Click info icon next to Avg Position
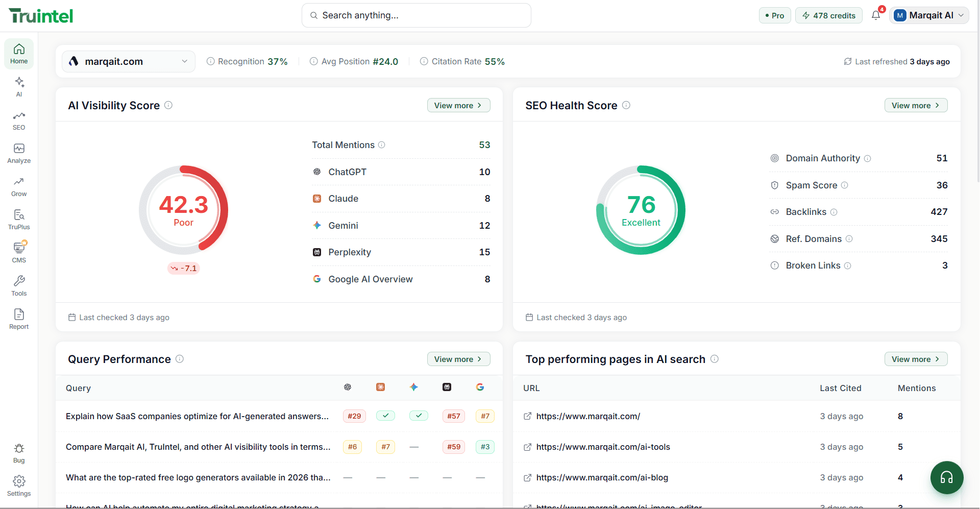980x509 pixels. pyautogui.click(x=314, y=61)
